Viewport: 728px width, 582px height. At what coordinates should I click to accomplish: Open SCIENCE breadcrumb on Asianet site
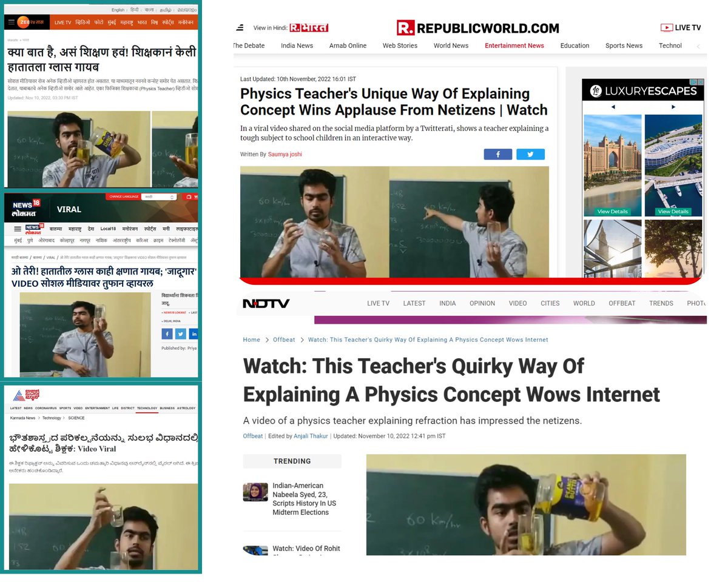pos(76,418)
